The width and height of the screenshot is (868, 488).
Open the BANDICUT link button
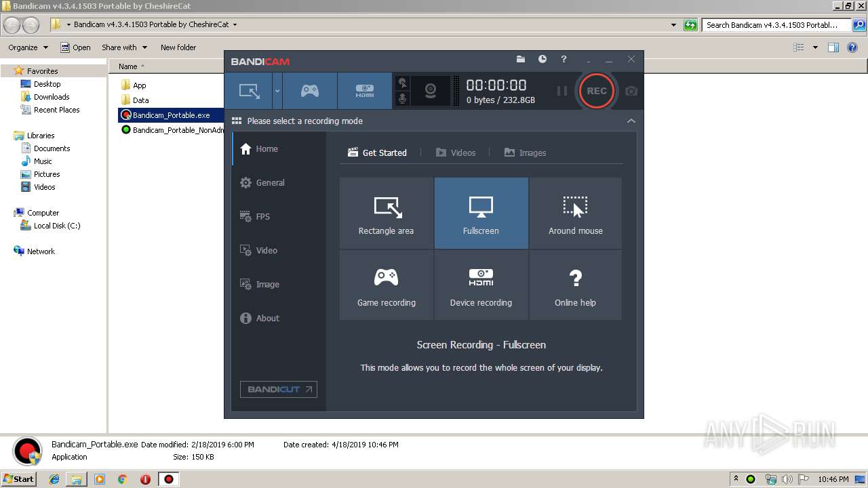tap(279, 389)
